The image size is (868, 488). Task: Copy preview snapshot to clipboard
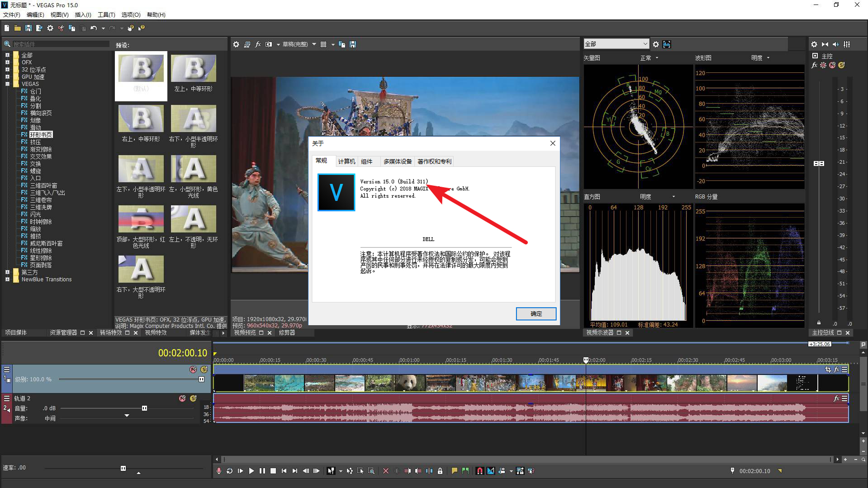(x=342, y=44)
